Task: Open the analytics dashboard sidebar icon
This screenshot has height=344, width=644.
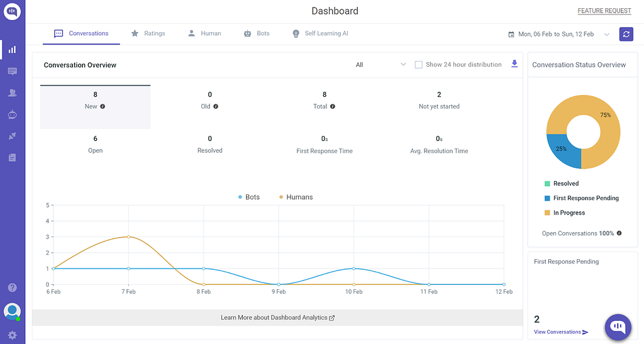Action: coord(13,50)
